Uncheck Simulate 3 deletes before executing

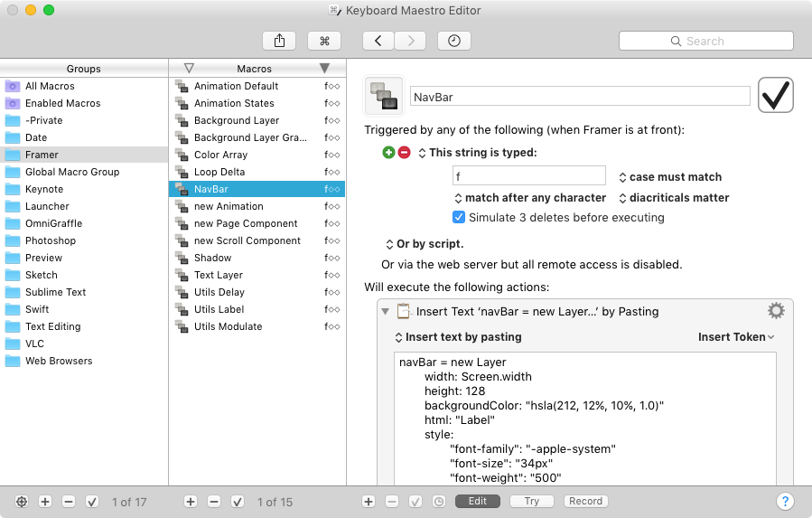click(x=459, y=217)
